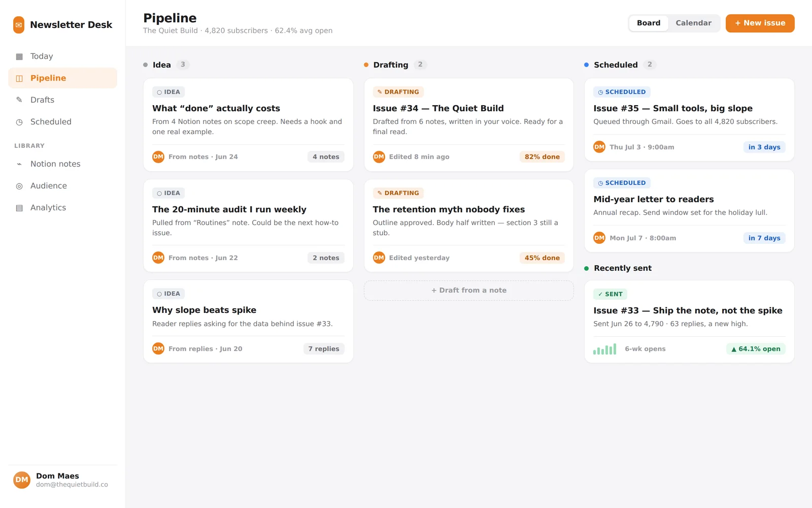
Task: Click SCHEDULED tag on Issue #35 card
Action: (x=622, y=92)
